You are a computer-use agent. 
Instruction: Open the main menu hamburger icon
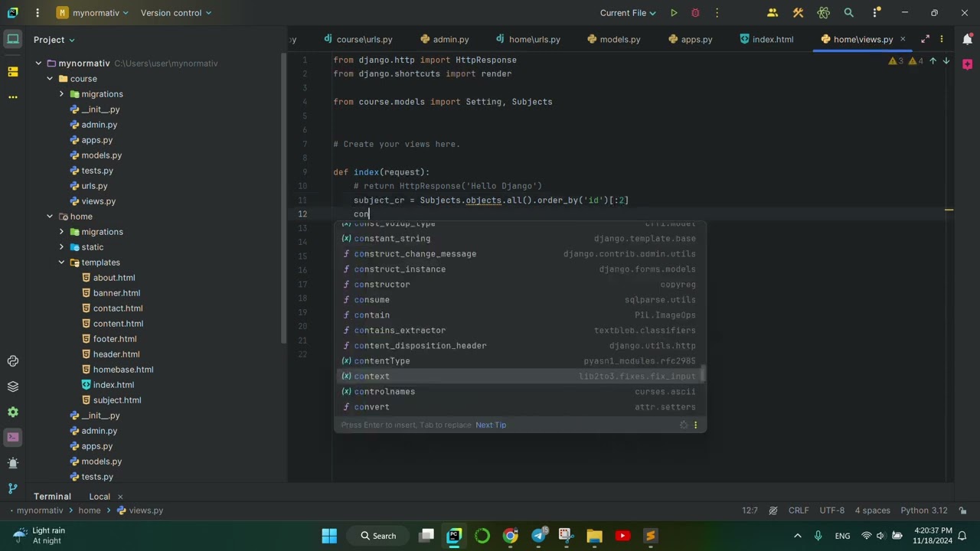(38, 13)
